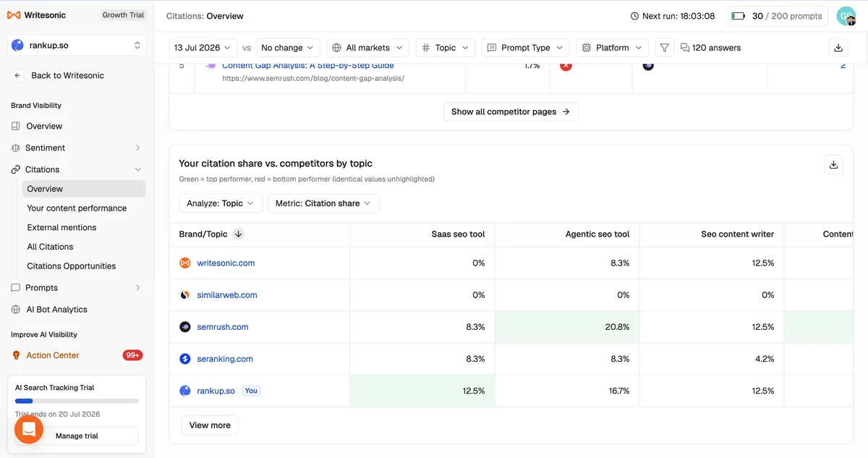Open the Prompt Type filter dropdown
The height and width of the screenshot is (458, 868).
point(526,48)
